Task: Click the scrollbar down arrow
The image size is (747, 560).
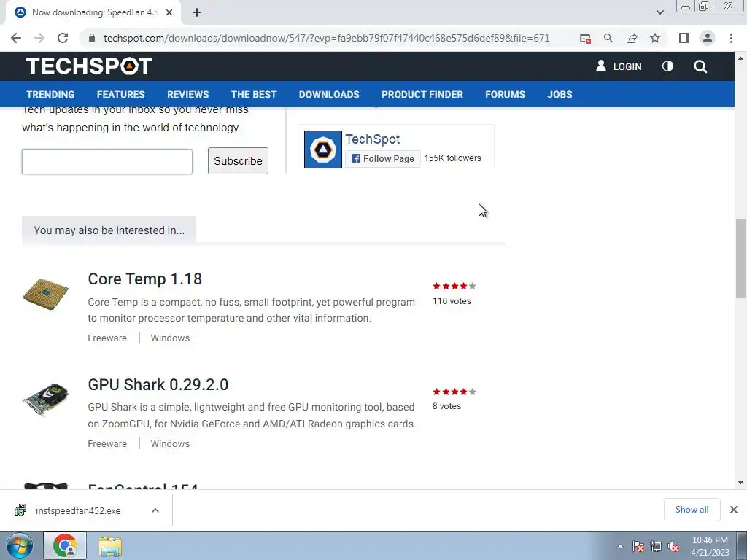Action: [740, 483]
